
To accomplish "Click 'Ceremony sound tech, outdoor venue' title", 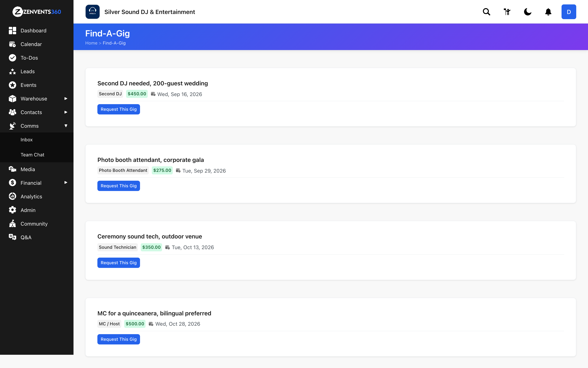I will coord(150,236).
